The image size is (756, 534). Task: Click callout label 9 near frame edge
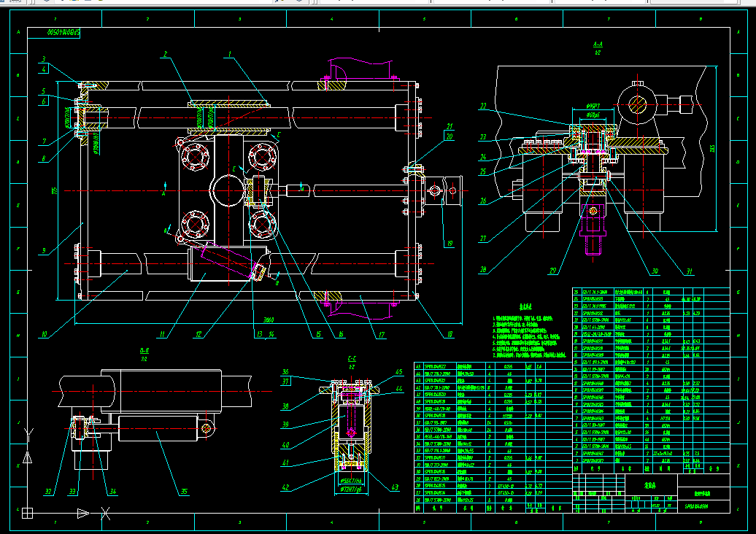pyautogui.click(x=44, y=251)
